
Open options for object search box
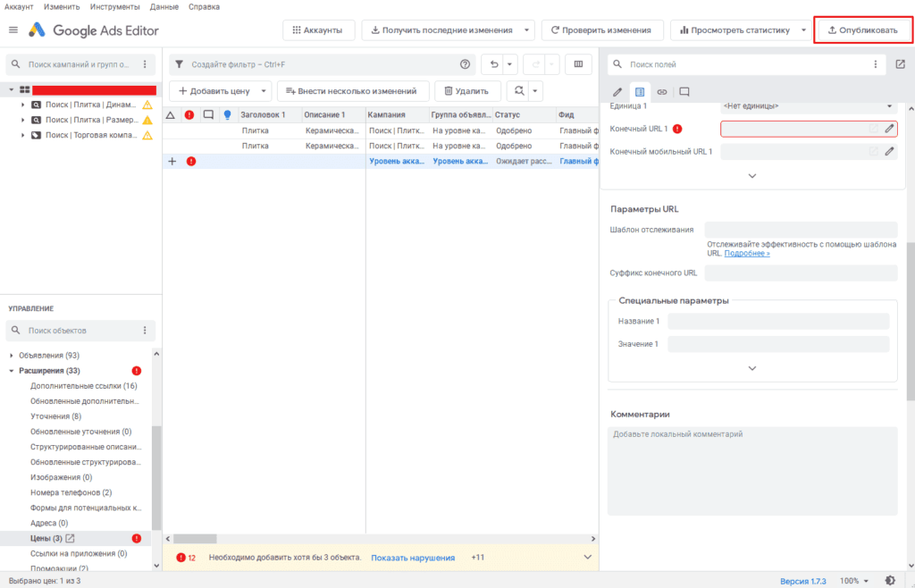click(x=145, y=330)
